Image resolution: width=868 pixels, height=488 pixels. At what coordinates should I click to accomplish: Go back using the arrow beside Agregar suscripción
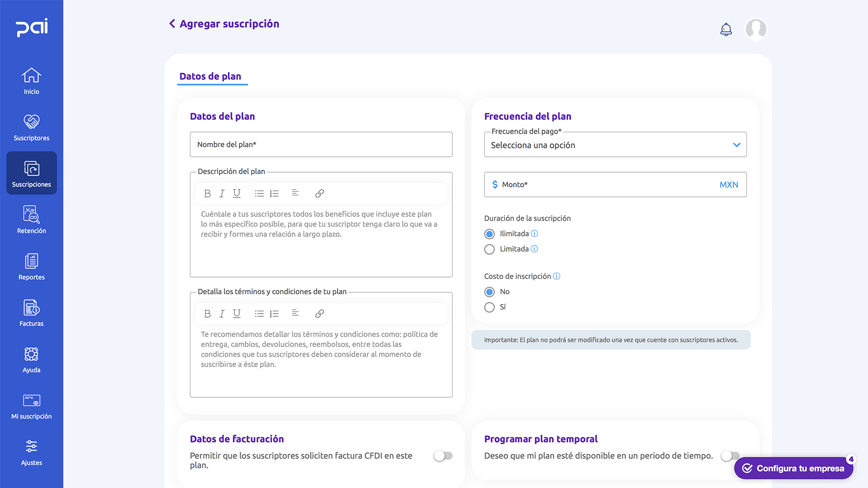172,23
